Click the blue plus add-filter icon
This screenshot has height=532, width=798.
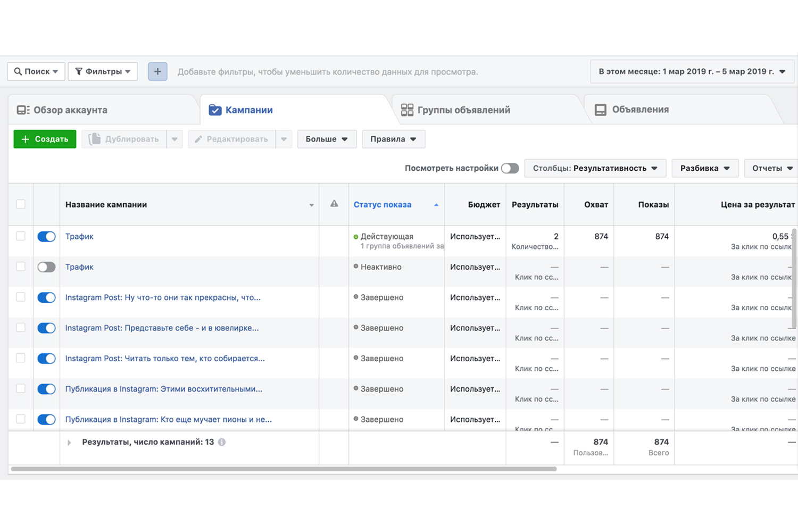(157, 71)
